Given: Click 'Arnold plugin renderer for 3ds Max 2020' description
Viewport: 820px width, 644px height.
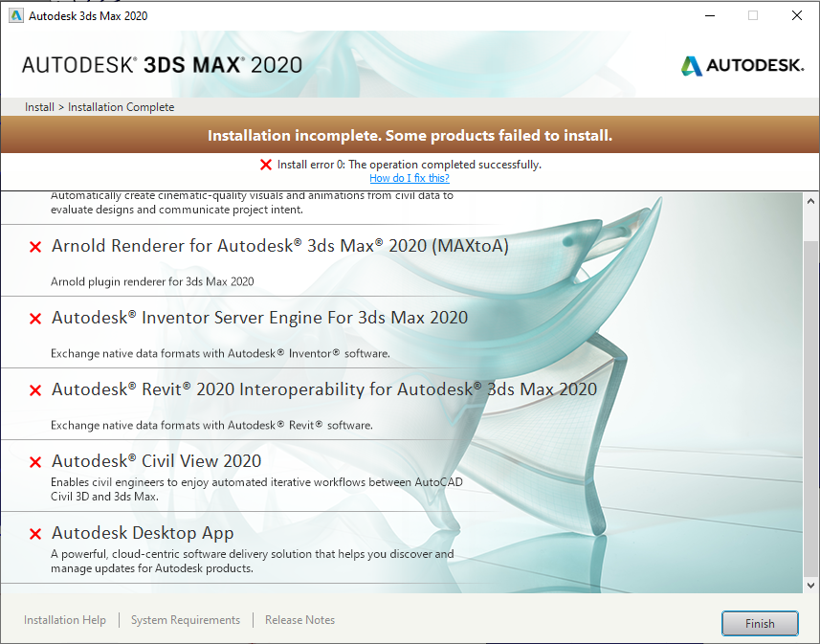Looking at the screenshot, I should (152, 282).
